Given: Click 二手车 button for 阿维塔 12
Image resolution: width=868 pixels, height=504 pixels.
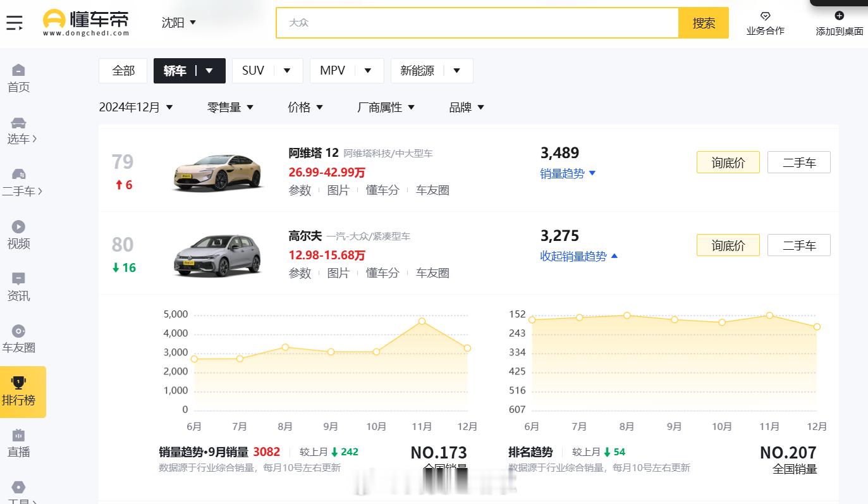Looking at the screenshot, I should click(x=799, y=163).
